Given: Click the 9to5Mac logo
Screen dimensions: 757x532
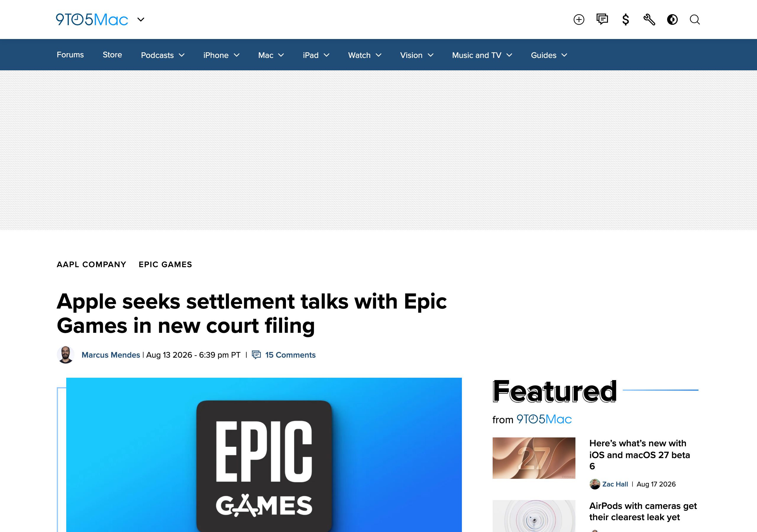Looking at the screenshot, I should (92, 20).
